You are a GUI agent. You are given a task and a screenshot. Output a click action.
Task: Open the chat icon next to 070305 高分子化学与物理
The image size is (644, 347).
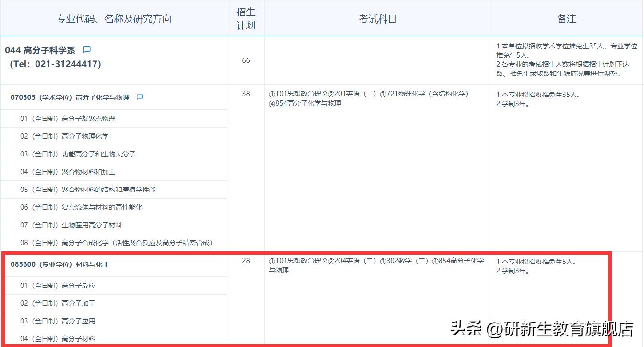click(x=139, y=96)
